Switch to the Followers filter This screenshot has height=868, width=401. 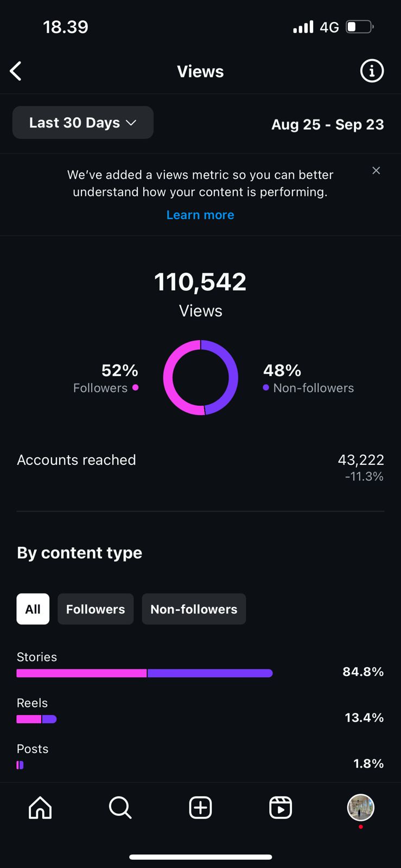96,609
